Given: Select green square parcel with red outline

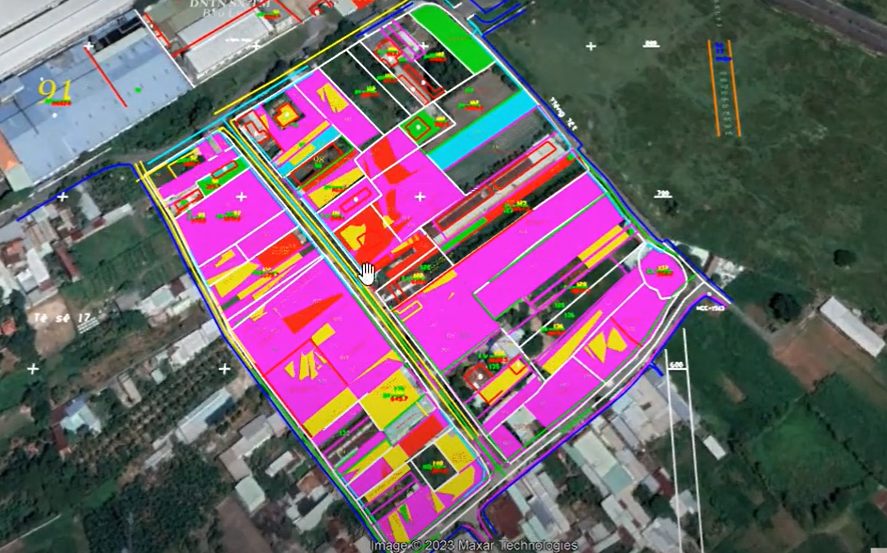Looking at the screenshot, I should tap(417, 128).
